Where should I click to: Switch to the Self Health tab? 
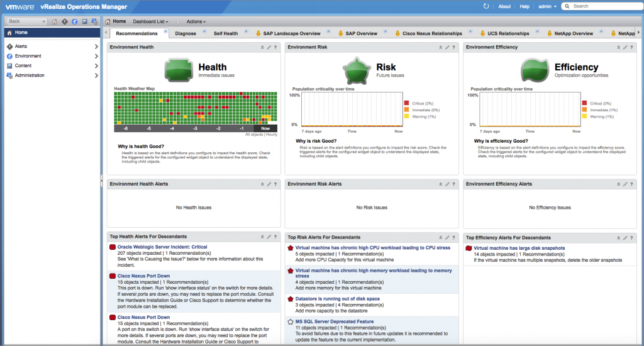tap(226, 33)
